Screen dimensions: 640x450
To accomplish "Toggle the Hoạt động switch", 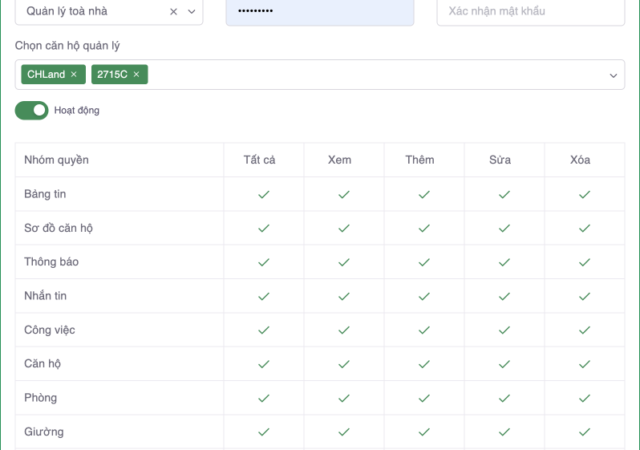I will pyautogui.click(x=32, y=110).
